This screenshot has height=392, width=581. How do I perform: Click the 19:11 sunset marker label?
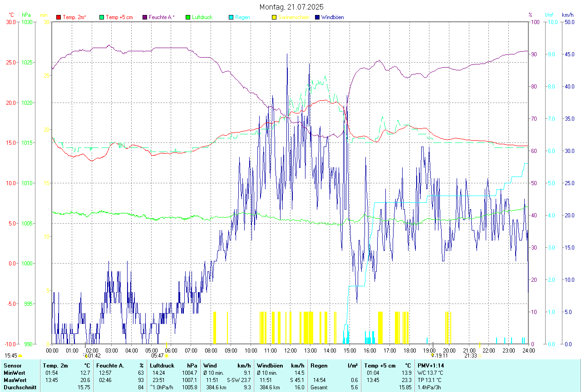pos(442,356)
